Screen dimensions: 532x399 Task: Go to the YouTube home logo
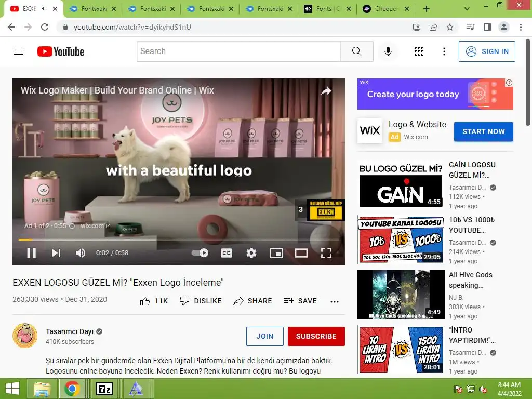coord(61,51)
